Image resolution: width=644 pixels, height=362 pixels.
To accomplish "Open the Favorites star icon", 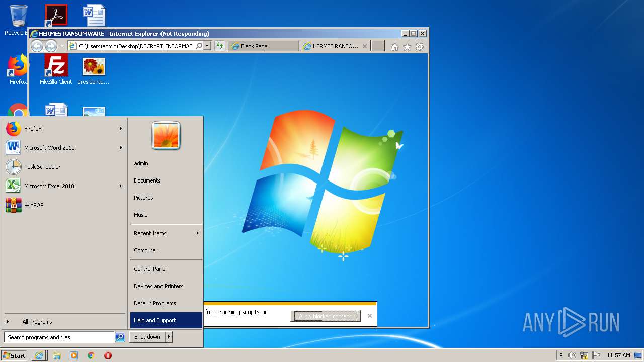I will coord(407,47).
